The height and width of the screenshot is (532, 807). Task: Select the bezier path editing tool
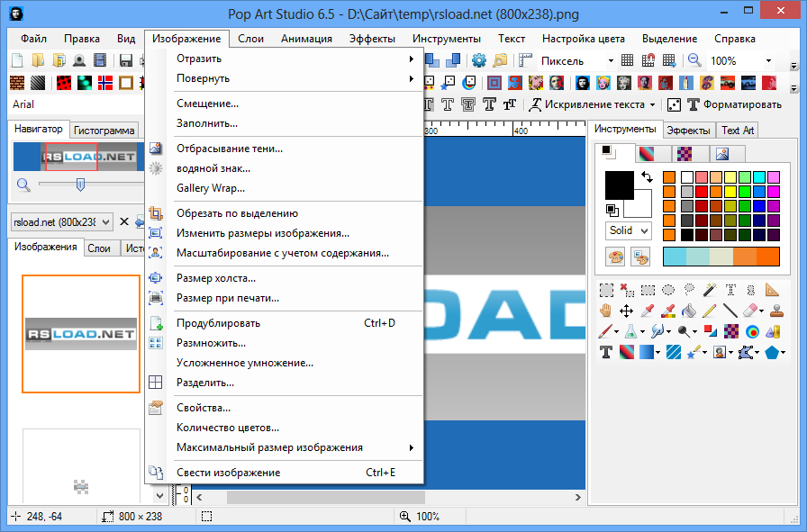(x=746, y=353)
